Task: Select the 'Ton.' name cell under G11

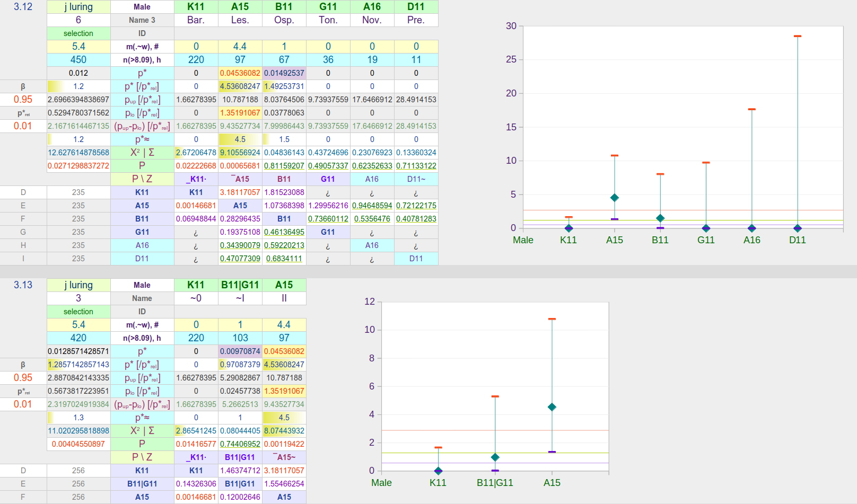Action: [x=328, y=20]
